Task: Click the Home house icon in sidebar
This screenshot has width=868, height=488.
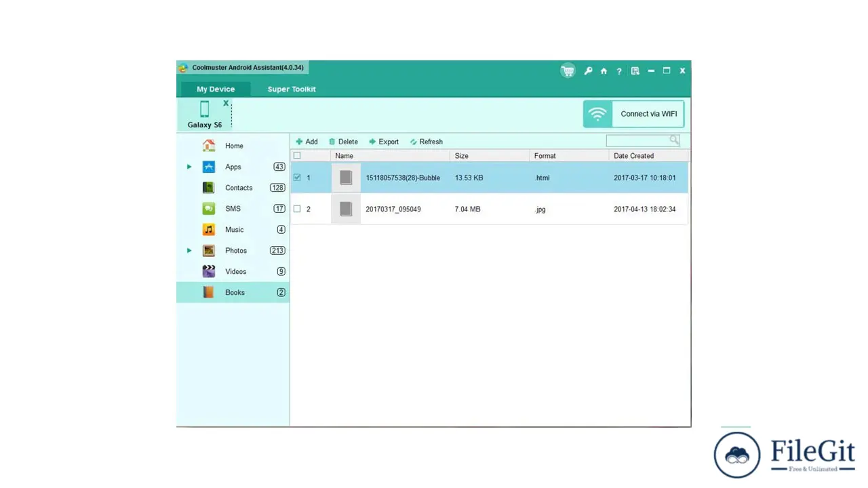Action: tap(209, 146)
